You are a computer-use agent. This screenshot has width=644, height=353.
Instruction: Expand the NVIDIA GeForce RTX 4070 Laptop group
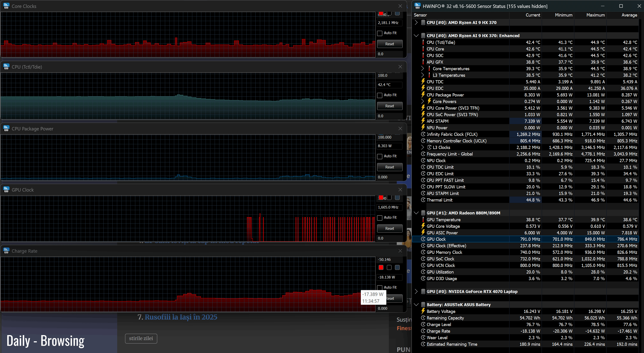pyautogui.click(x=416, y=291)
